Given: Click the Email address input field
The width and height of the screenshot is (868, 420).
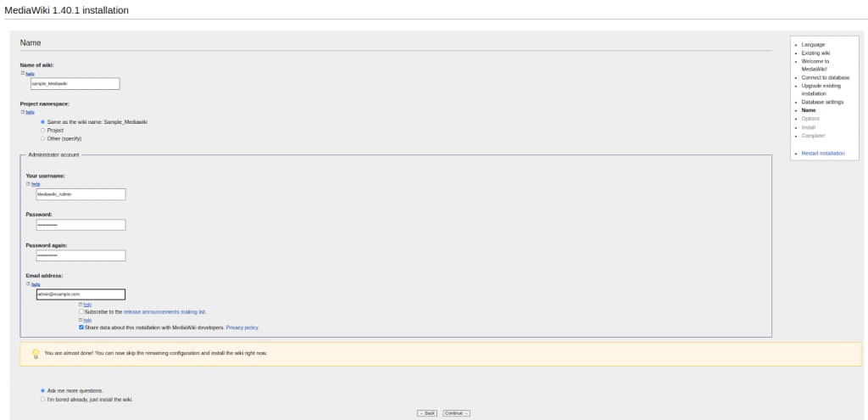Looking at the screenshot, I should pyautogui.click(x=81, y=294).
